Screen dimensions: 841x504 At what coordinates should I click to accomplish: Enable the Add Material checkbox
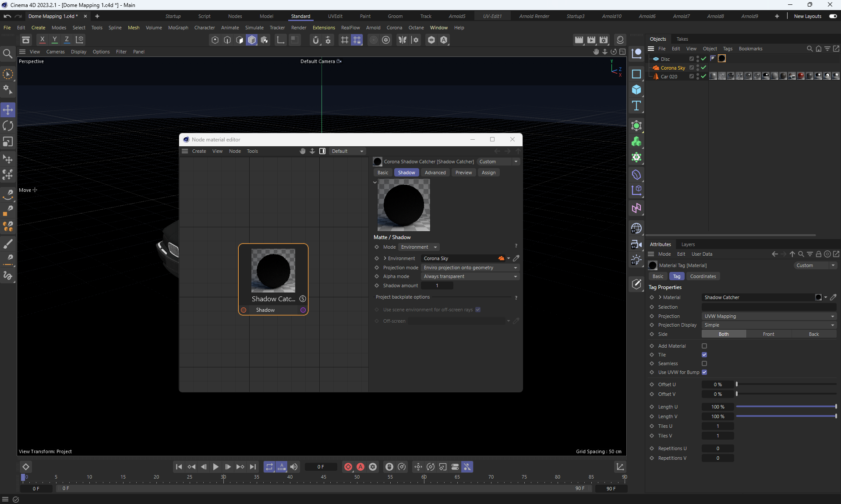tap(704, 346)
